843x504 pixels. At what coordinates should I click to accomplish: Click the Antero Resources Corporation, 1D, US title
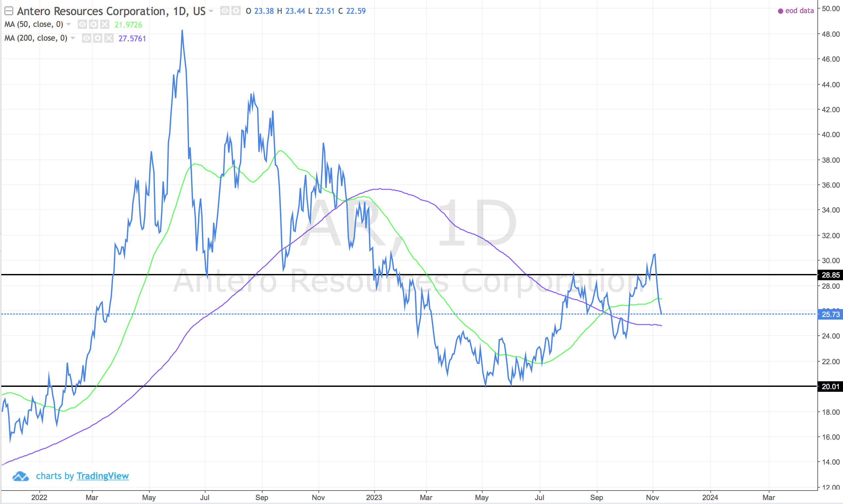tap(111, 11)
